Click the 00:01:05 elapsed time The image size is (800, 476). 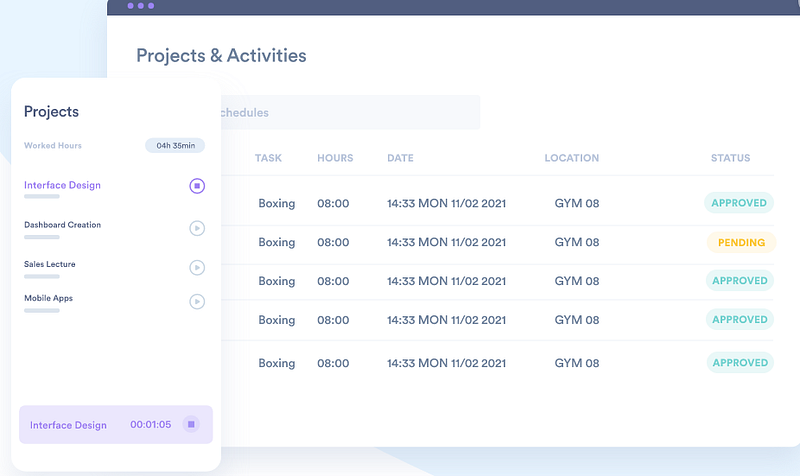(151, 424)
